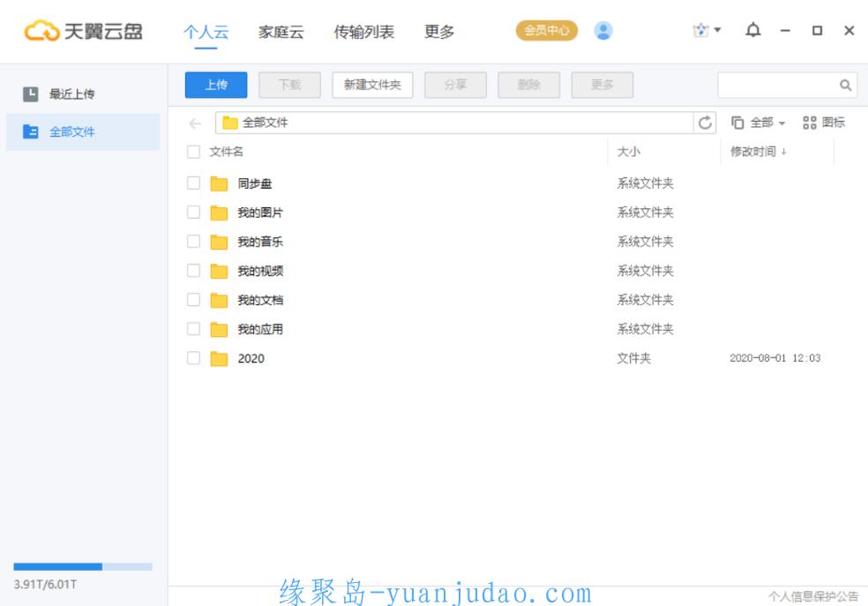Click the storage usage progress bar

pos(83,566)
